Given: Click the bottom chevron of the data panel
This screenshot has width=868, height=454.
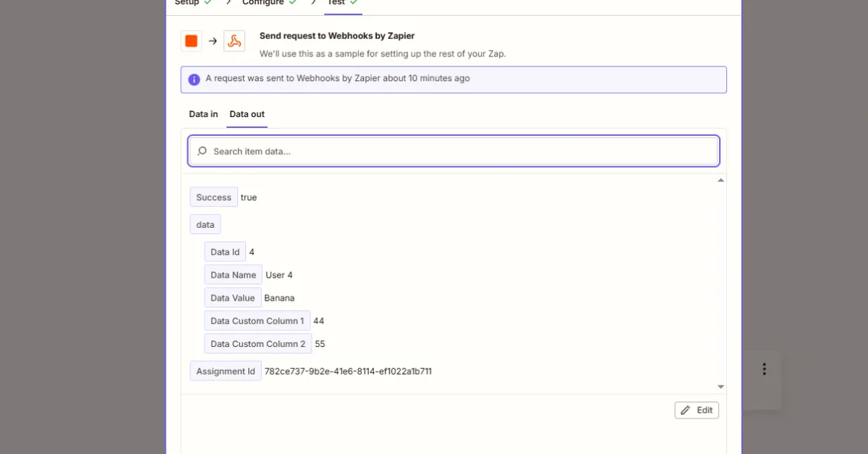Looking at the screenshot, I should [720, 386].
